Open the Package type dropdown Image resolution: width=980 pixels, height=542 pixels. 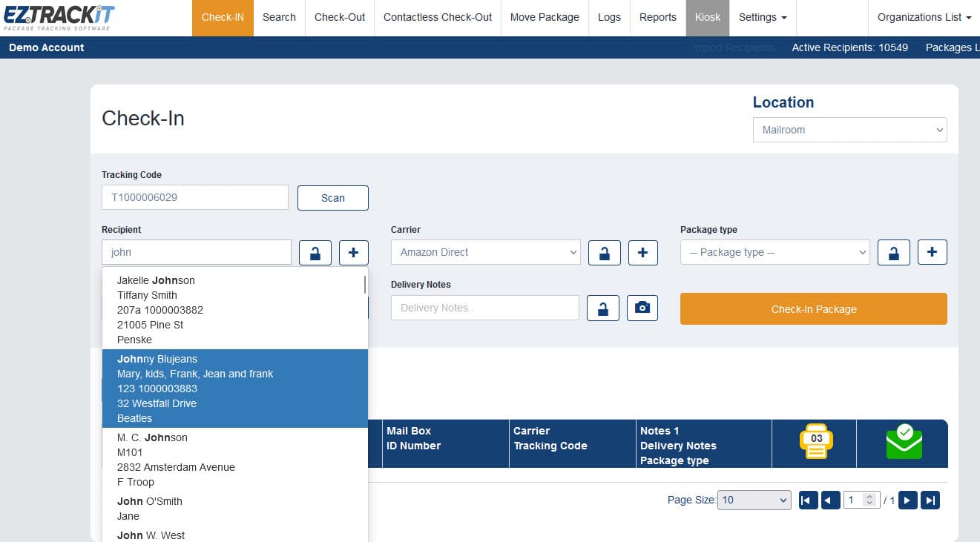point(775,253)
